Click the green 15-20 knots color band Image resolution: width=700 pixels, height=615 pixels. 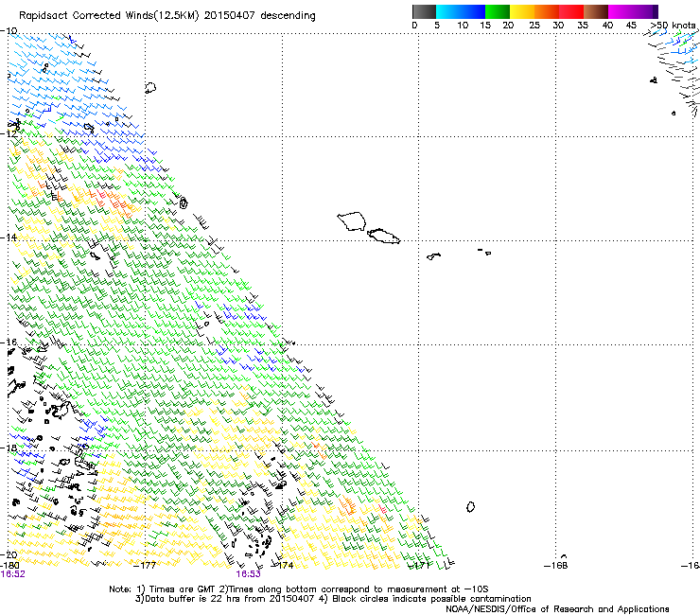[x=498, y=11]
